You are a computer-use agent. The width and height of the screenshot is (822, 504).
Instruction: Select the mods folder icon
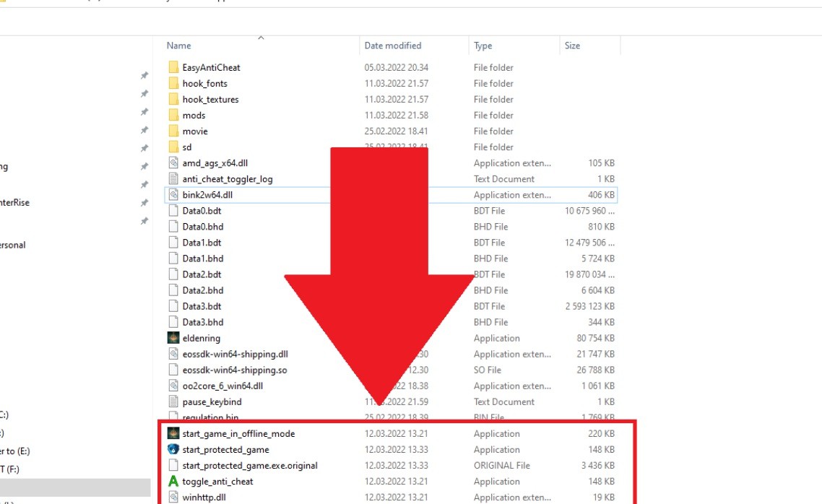coord(173,115)
